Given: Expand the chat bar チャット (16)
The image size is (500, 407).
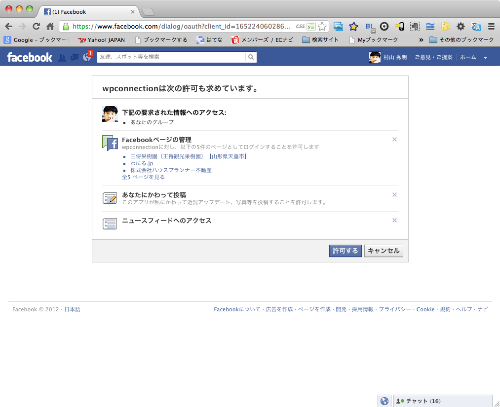Looking at the screenshot, I should [443, 401].
